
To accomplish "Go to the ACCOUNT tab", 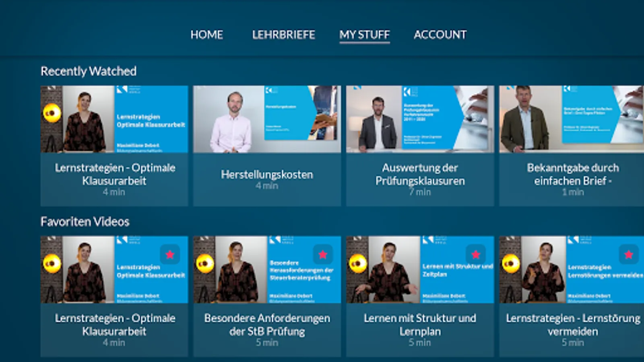I will [440, 35].
